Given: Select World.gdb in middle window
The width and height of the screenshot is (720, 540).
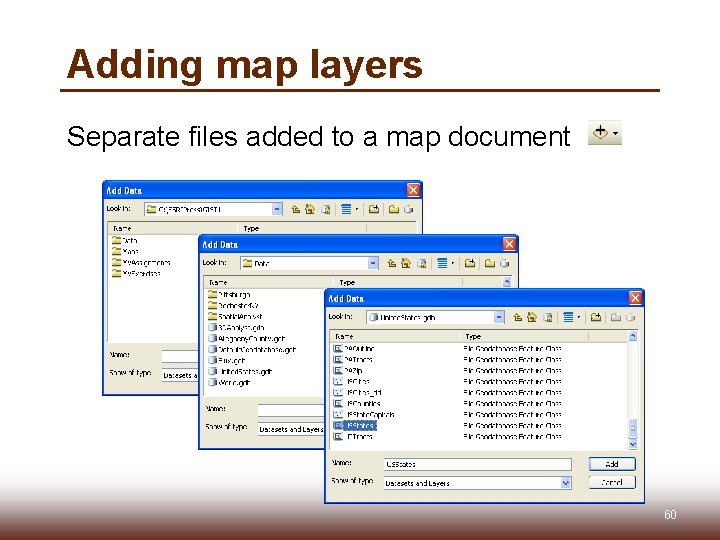Looking at the screenshot, I should coord(229,382).
